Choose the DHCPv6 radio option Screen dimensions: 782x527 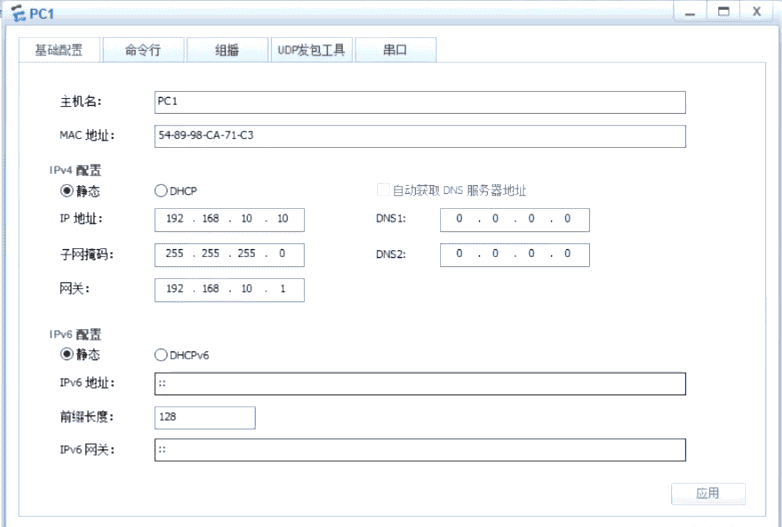pos(160,354)
